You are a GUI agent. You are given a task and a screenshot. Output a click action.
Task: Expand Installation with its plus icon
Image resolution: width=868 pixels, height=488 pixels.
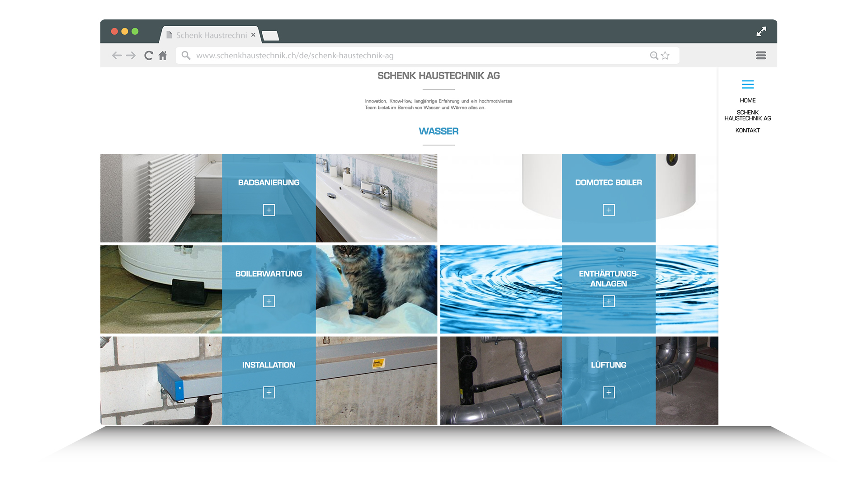pyautogui.click(x=269, y=393)
